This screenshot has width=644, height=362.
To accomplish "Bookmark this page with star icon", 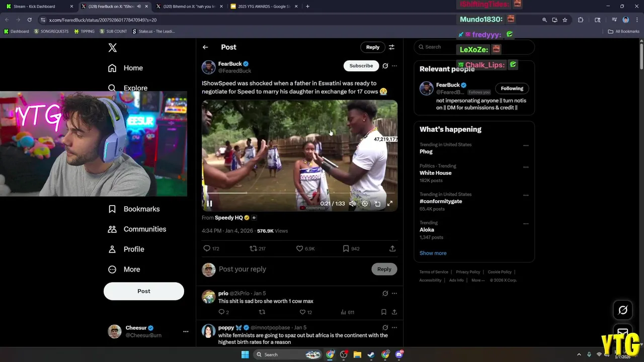I will [565, 20].
